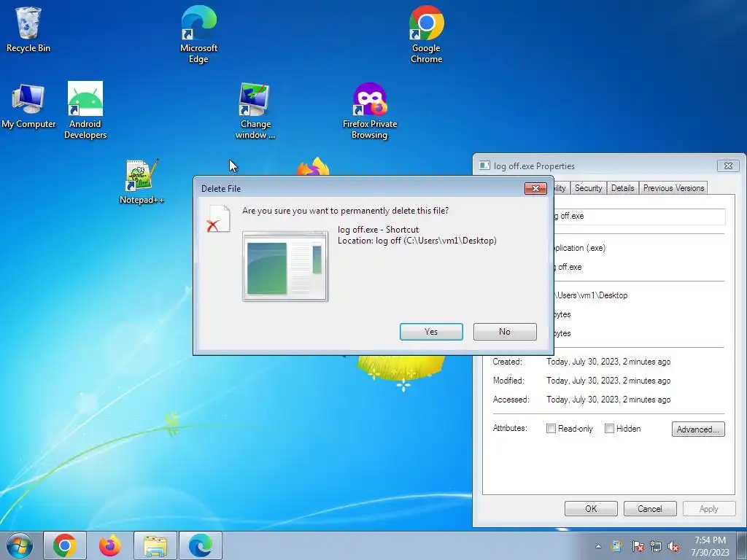Open Edge from the taskbar
This screenshot has height=560, width=747.
point(201,545)
